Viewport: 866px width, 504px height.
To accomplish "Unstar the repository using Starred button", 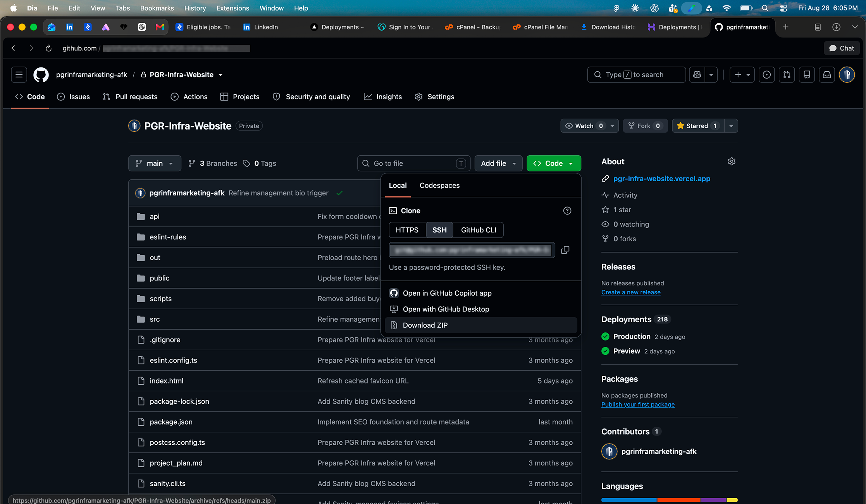I will [x=698, y=126].
